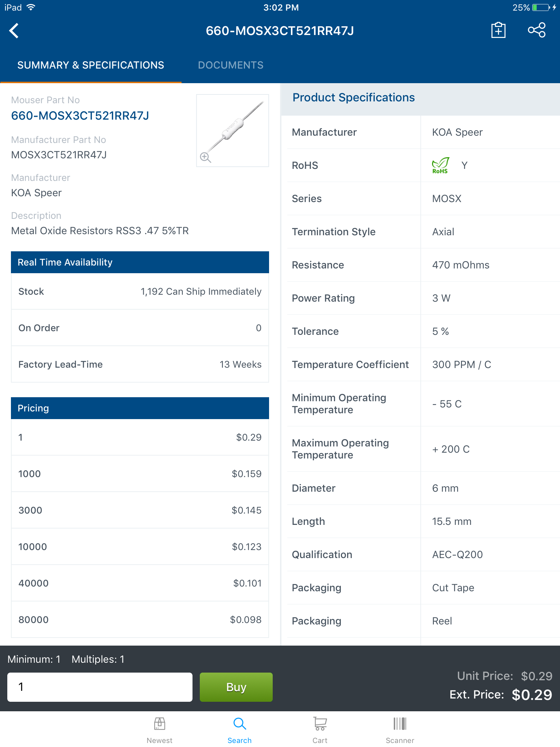Image resolution: width=560 pixels, height=747 pixels.
Task: Select quantity 1 price $0.29 row
Action: [x=140, y=437]
